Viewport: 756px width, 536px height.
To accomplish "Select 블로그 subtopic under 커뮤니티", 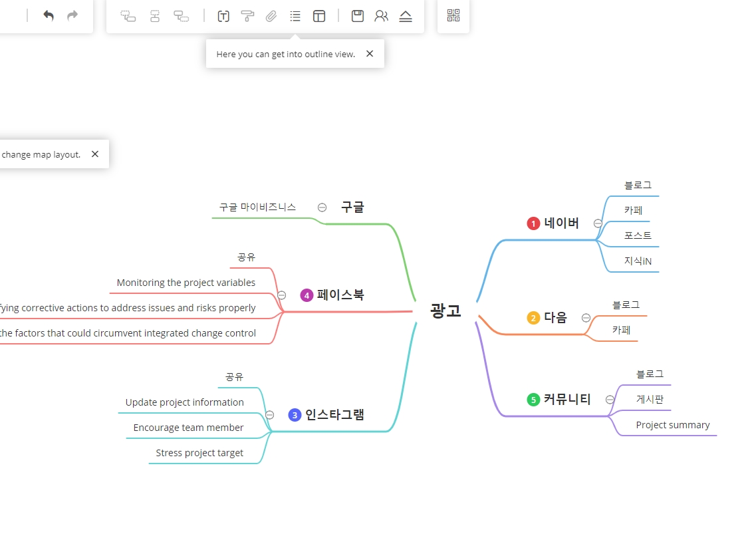I will click(650, 374).
